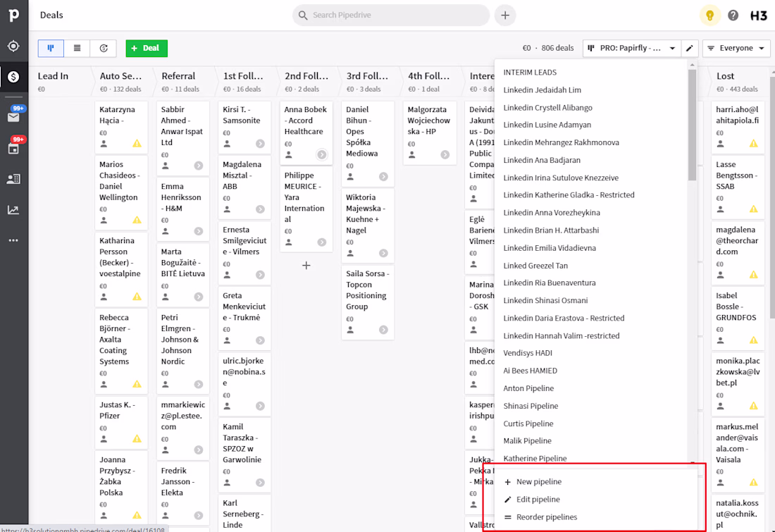Viewport: 775px width, 532px height.
Task: Pick Linkedin Daria Erastova - Restricted
Action: point(564,318)
